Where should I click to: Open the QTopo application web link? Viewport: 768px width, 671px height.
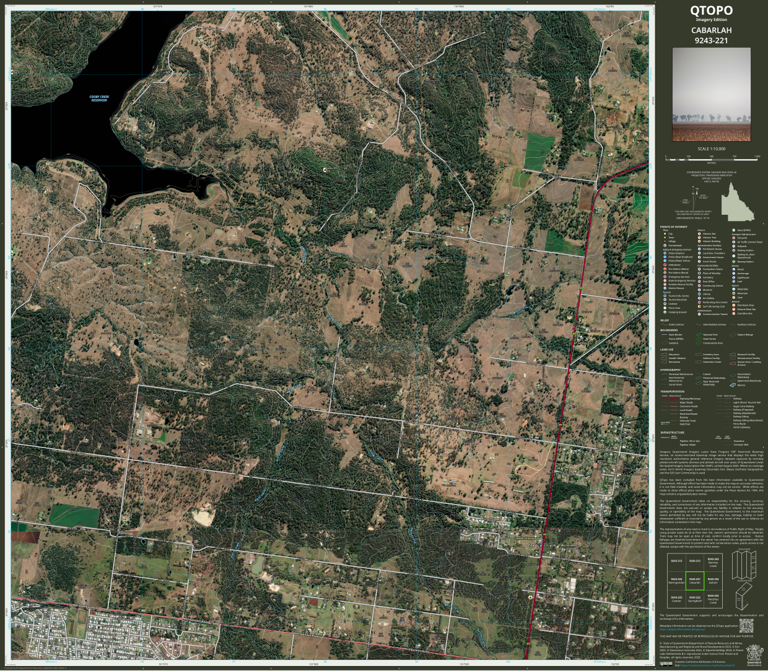pos(682,629)
